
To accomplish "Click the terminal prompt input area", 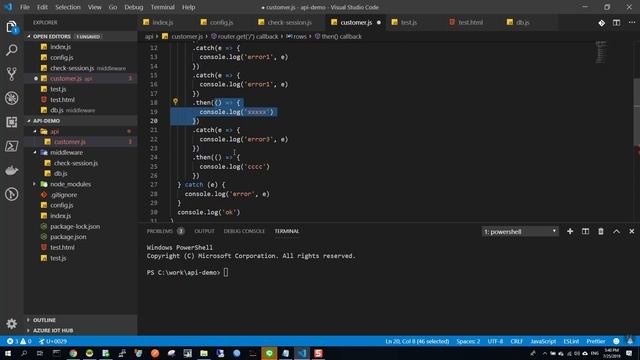I will (226, 272).
